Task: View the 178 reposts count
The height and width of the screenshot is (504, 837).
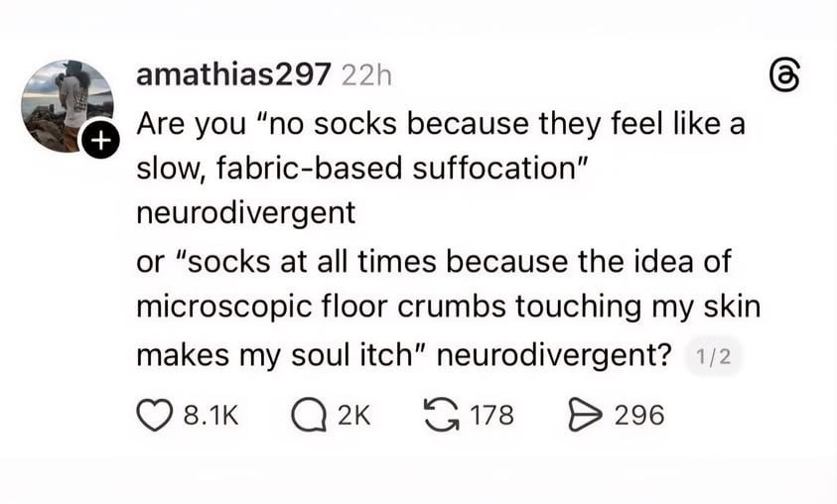Action: [491, 415]
